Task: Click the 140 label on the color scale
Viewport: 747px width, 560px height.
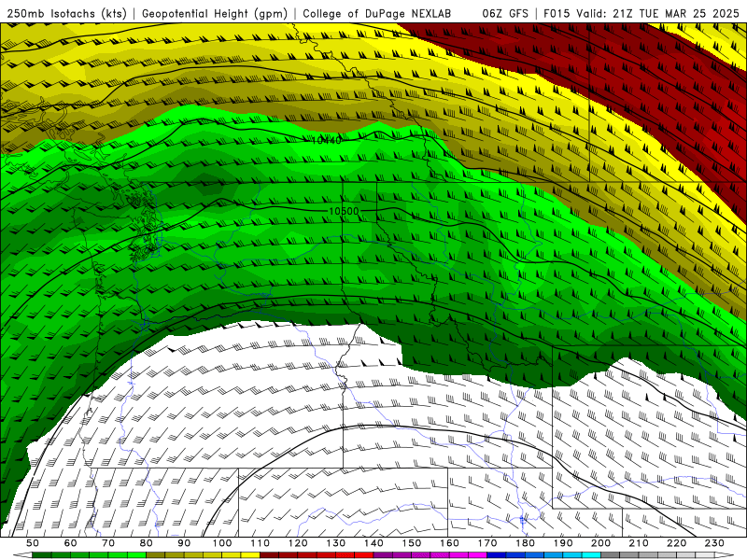Action: [373, 543]
